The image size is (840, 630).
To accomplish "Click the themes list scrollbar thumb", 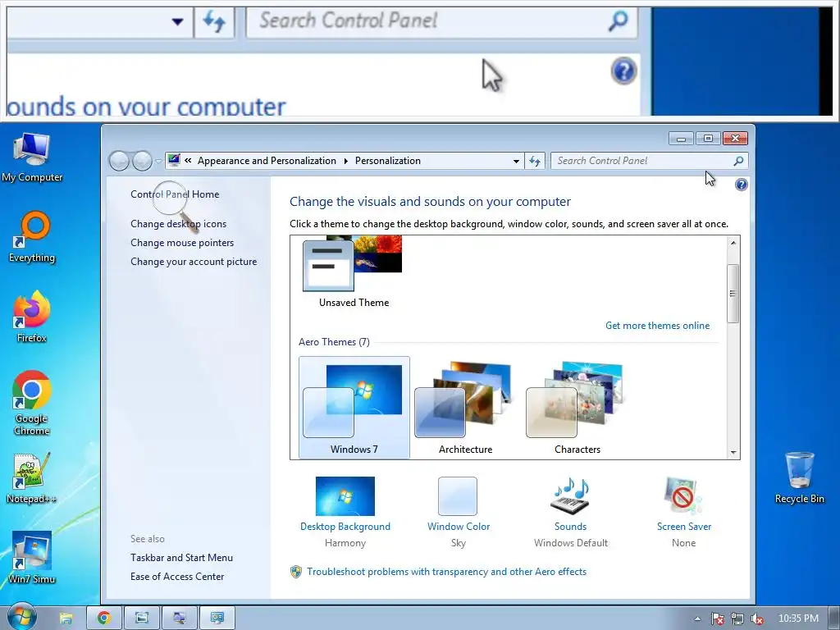I will [733, 294].
